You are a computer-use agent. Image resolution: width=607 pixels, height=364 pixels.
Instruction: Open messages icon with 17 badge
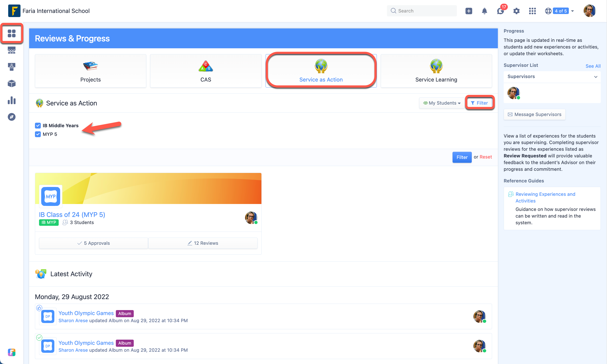(x=500, y=11)
